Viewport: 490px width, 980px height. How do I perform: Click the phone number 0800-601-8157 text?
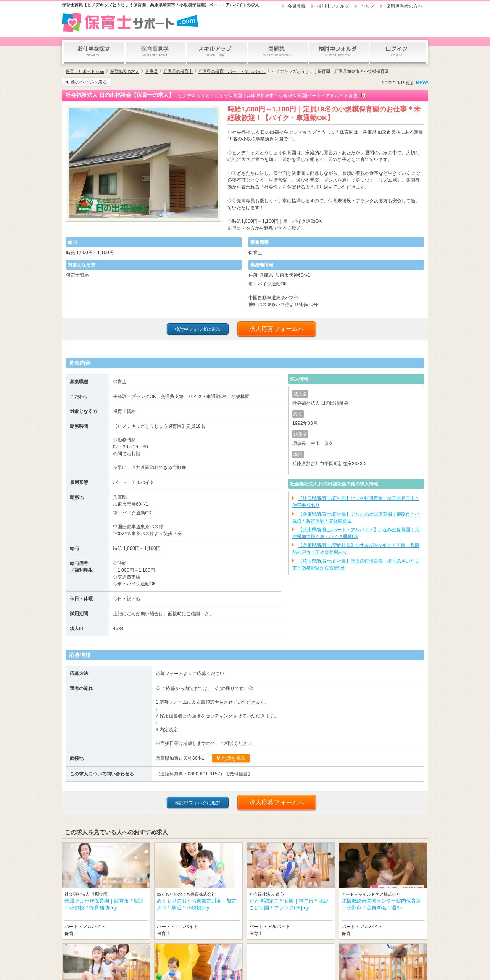(204, 774)
